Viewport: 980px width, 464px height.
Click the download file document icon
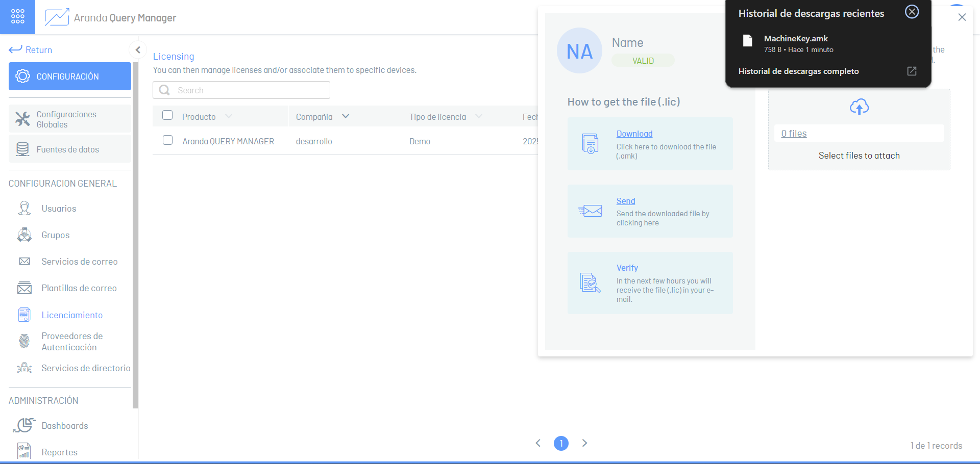pyautogui.click(x=590, y=144)
